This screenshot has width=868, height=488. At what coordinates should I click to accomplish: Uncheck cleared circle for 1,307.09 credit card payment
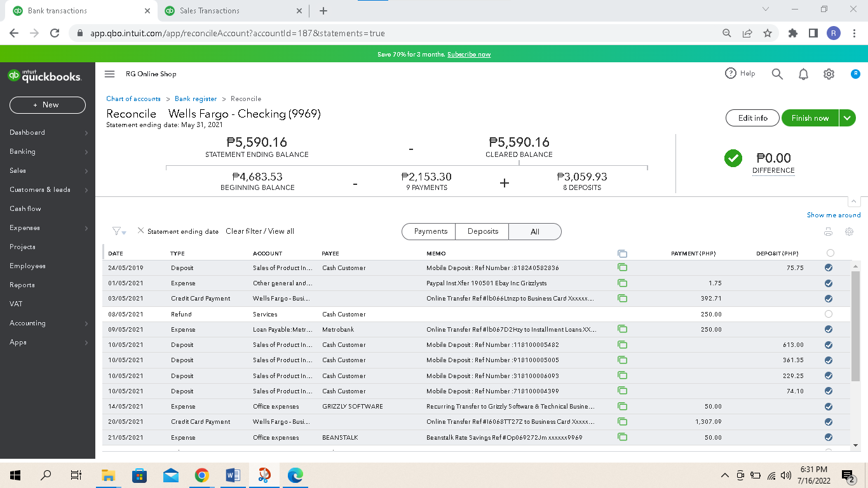click(828, 422)
